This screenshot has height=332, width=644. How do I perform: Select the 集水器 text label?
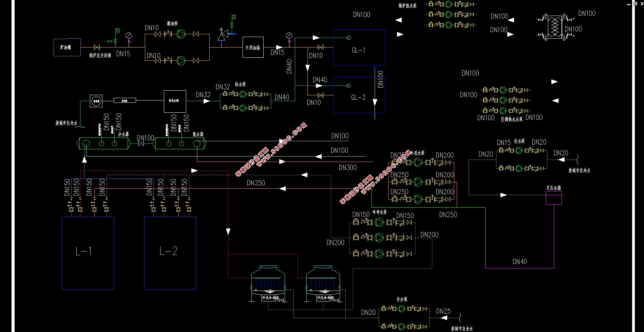tap(198, 134)
